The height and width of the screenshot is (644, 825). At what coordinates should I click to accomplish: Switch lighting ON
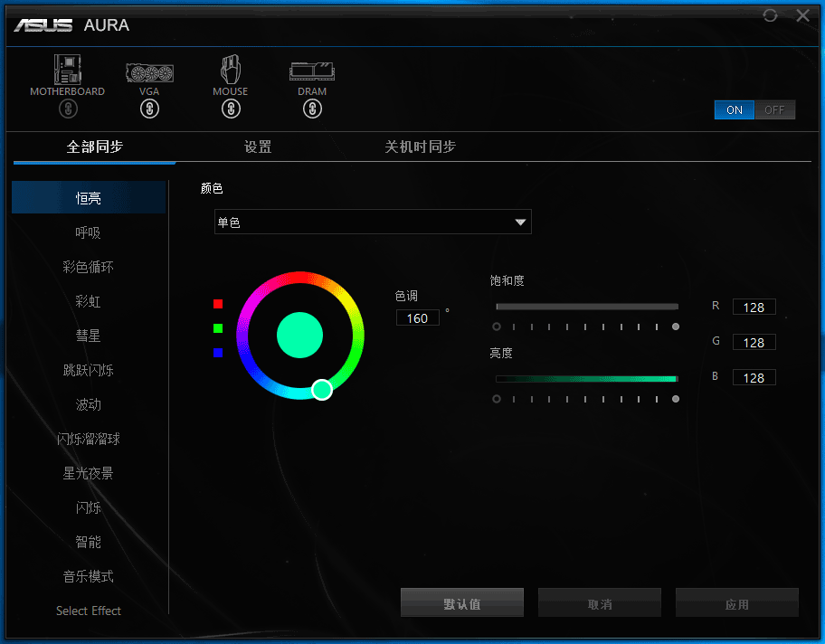pyautogui.click(x=734, y=110)
